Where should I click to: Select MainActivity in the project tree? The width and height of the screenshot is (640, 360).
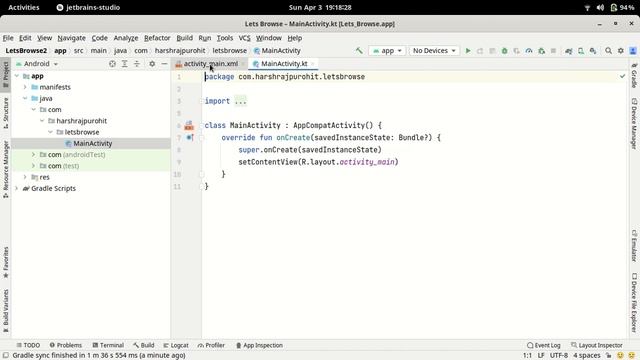pos(93,143)
